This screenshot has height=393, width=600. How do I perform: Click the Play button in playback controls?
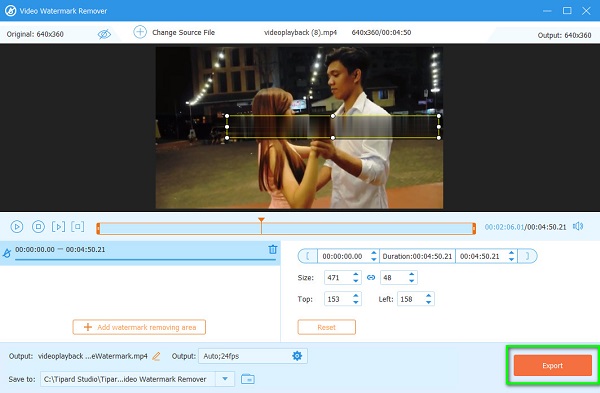pyautogui.click(x=16, y=227)
